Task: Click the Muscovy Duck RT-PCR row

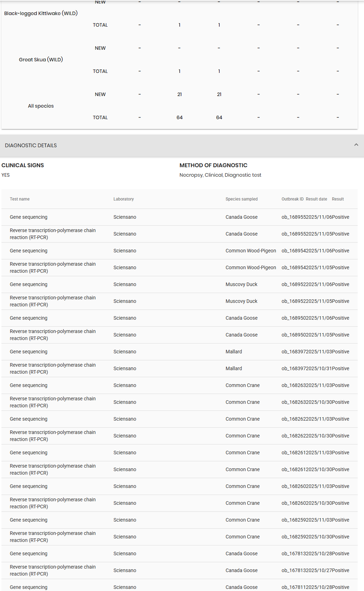Action: point(179,301)
